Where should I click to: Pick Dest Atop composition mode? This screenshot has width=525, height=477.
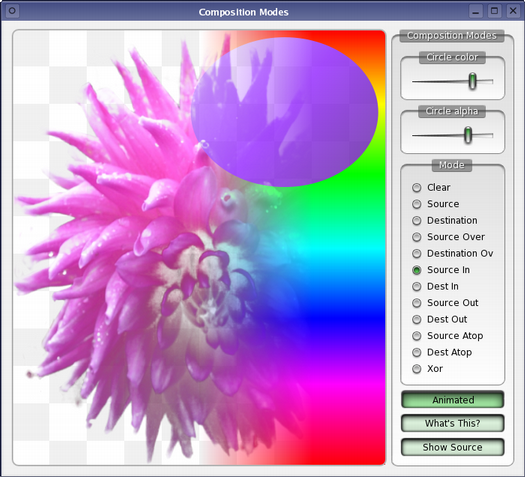click(442, 352)
